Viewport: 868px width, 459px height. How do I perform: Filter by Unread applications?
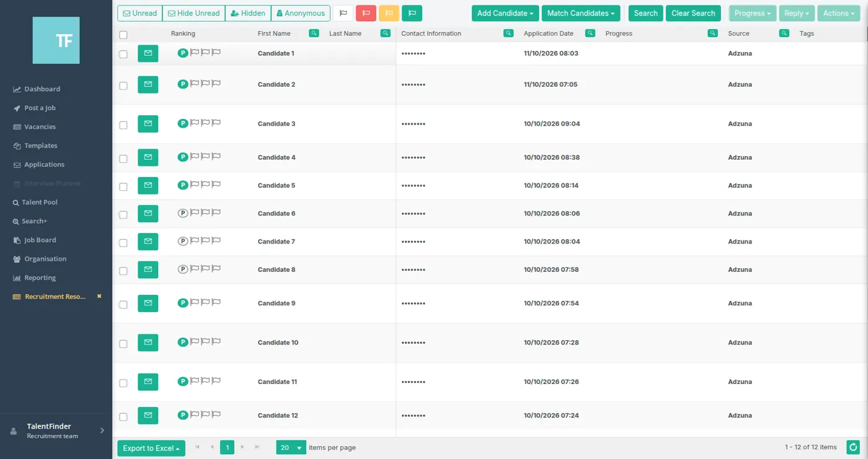pos(139,13)
